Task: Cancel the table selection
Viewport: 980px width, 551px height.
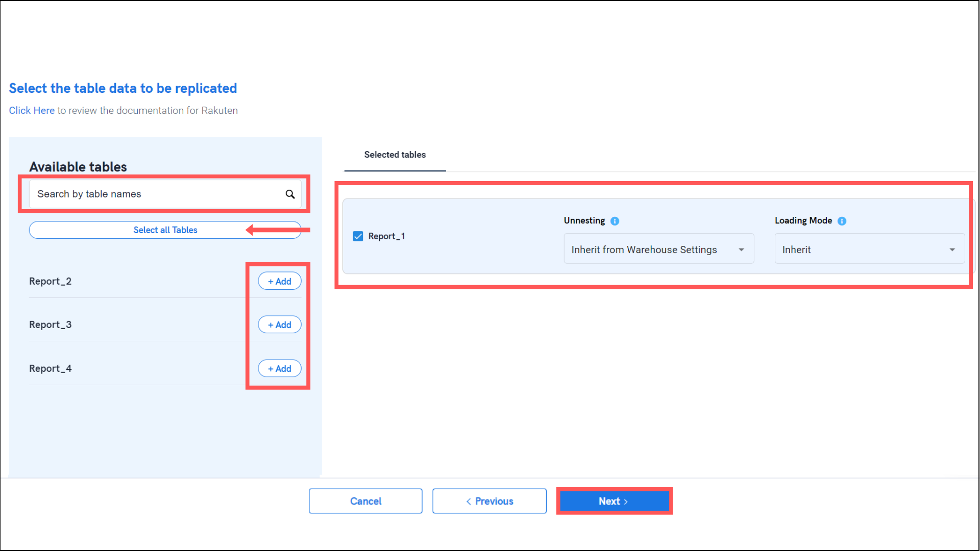Action: (x=365, y=502)
